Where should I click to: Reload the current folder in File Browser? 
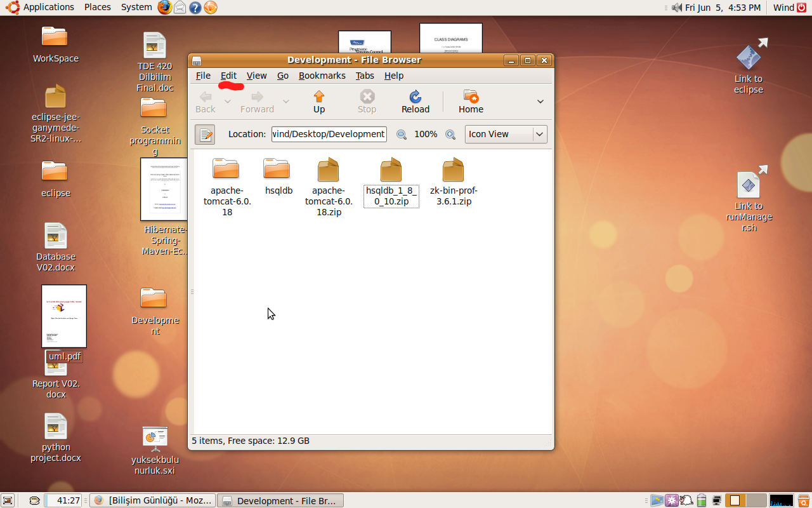416,102
